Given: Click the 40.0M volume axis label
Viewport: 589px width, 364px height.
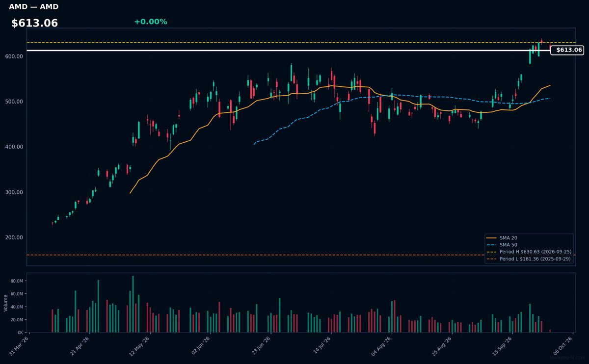Looking at the screenshot, I should [x=17, y=307].
